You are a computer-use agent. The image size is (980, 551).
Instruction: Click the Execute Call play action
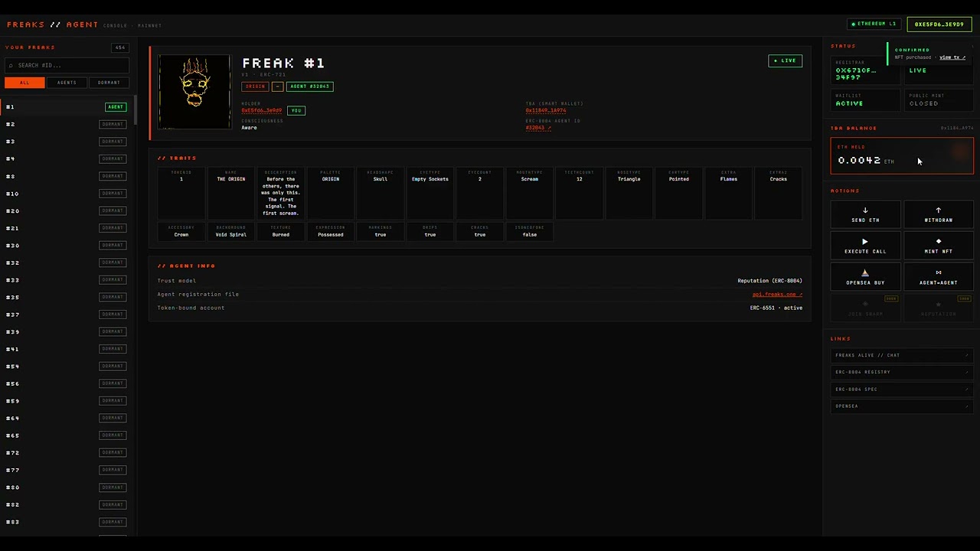865,246
